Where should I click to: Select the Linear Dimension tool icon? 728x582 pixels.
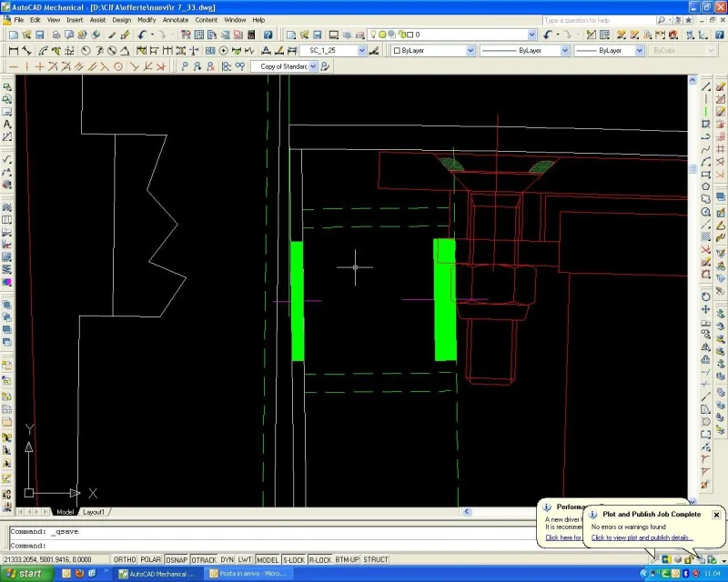tap(14, 51)
